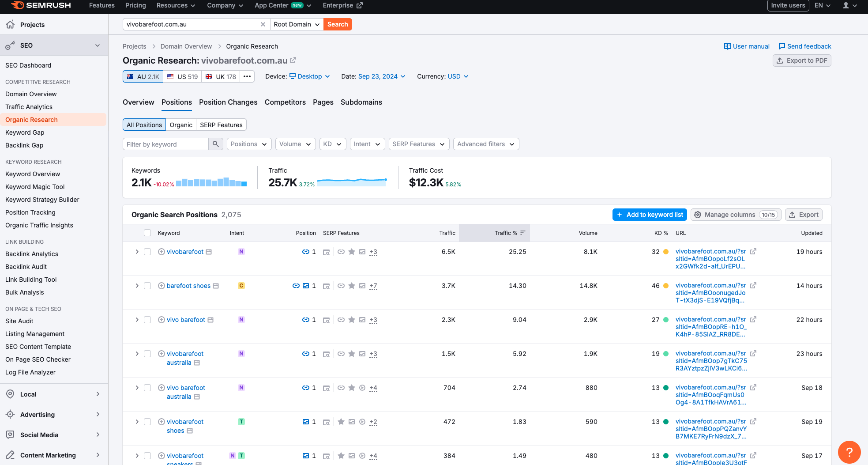The image size is (868, 465).
Task: Open the Root Domain dropdown
Action: (x=297, y=24)
